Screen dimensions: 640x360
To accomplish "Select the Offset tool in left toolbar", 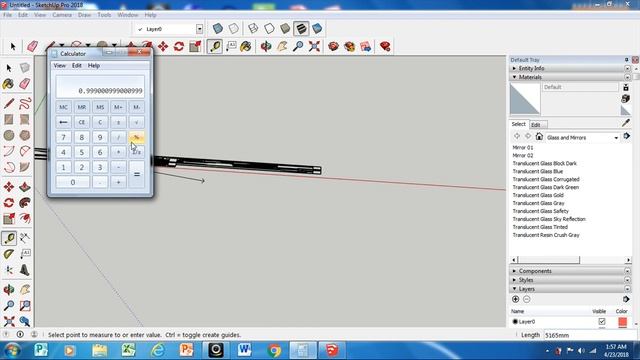I will pyautogui.click(x=25, y=218).
